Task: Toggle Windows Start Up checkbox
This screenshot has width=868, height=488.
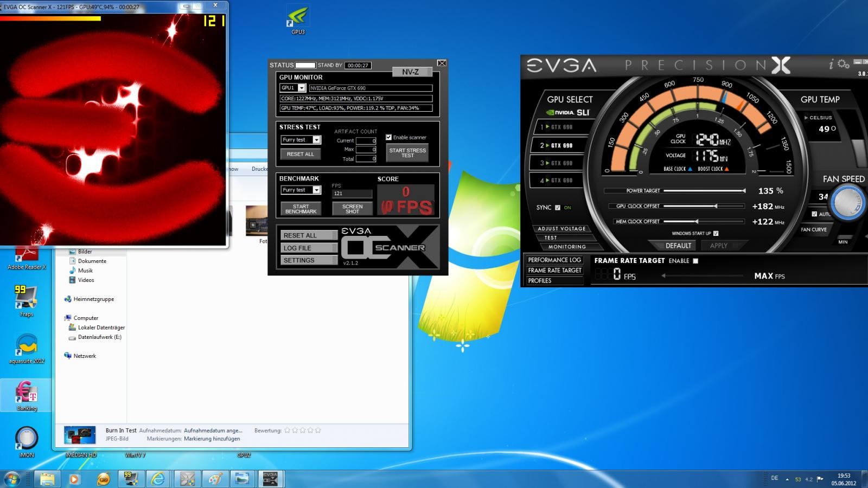Action: (x=716, y=234)
